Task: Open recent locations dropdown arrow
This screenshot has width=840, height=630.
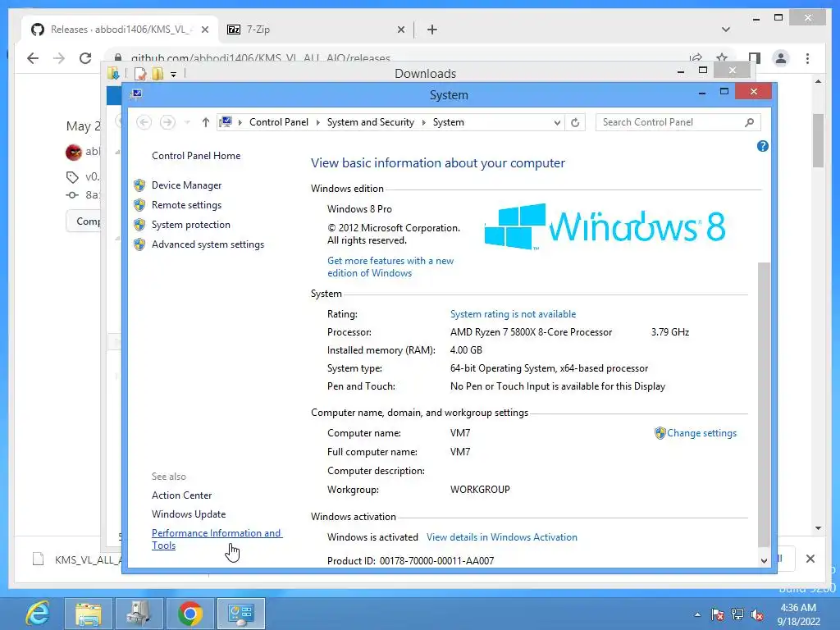Action: point(187,123)
